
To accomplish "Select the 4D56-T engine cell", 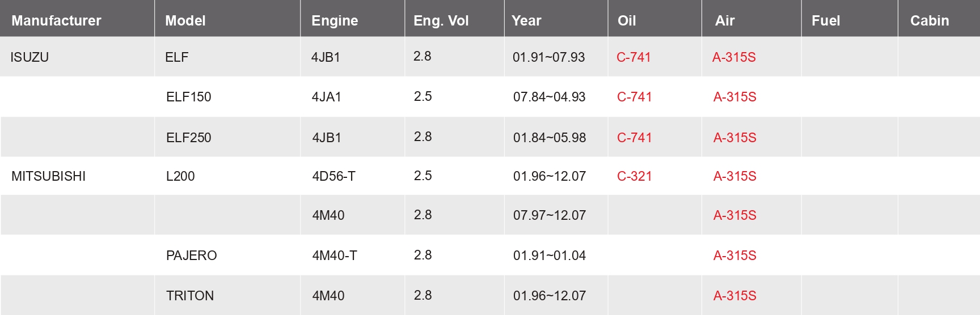I will 333,176.
